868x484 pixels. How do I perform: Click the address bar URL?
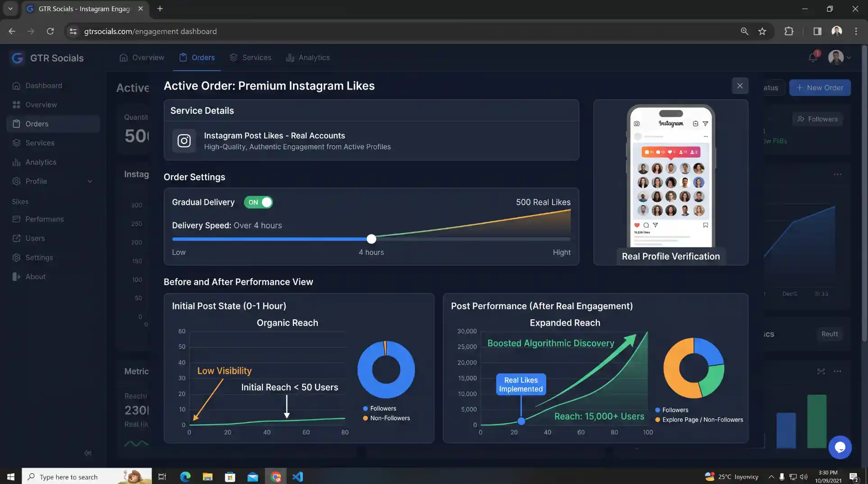[x=150, y=31]
